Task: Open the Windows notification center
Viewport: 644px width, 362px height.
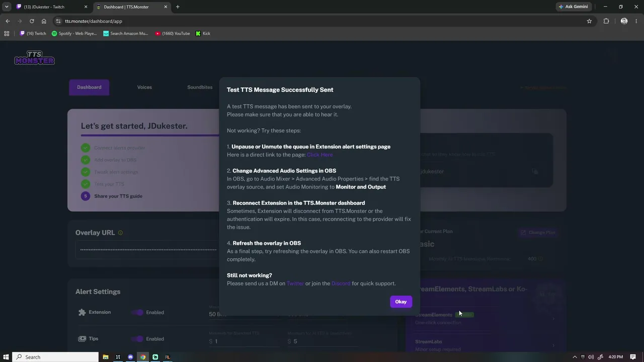Action: coord(633,357)
